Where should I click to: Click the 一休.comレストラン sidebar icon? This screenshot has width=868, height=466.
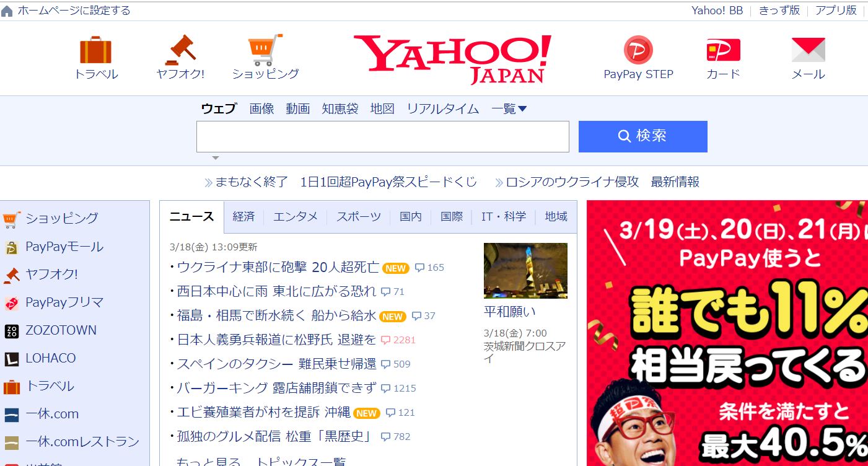coord(12,442)
